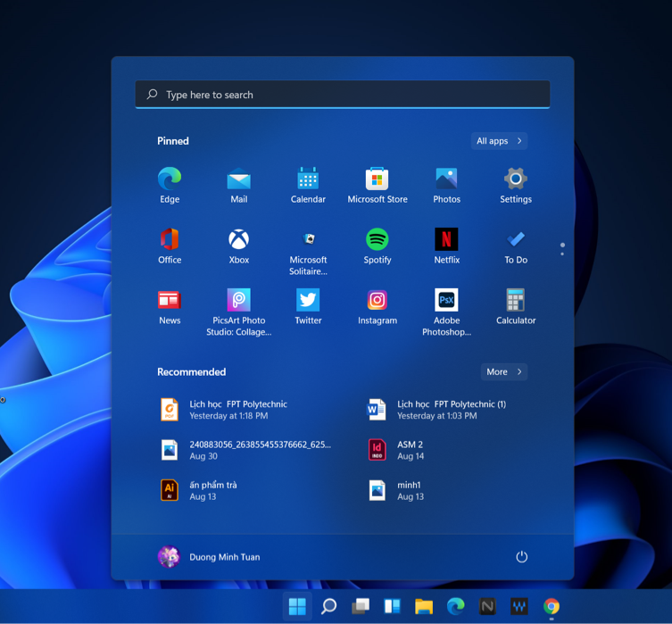The height and width of the screenshot is (624, 672).
Task: Expand the All apps list
Action: click(x=499, y=141)
